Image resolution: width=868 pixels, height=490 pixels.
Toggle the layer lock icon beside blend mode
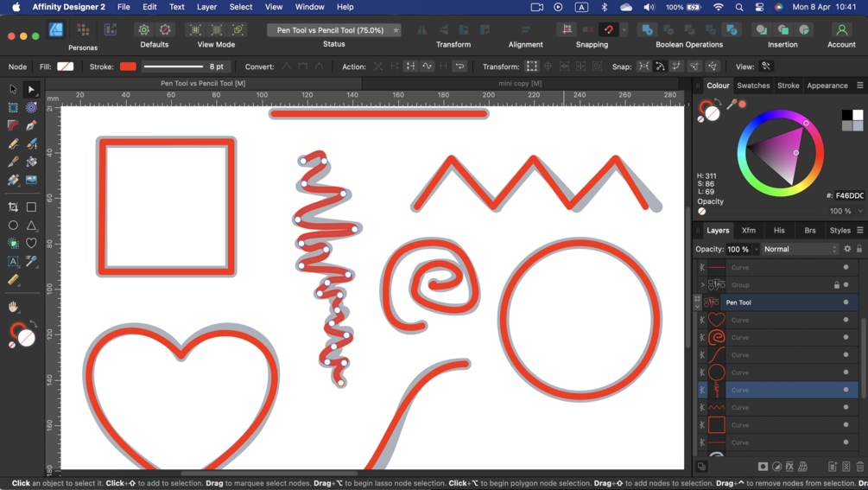859,249
